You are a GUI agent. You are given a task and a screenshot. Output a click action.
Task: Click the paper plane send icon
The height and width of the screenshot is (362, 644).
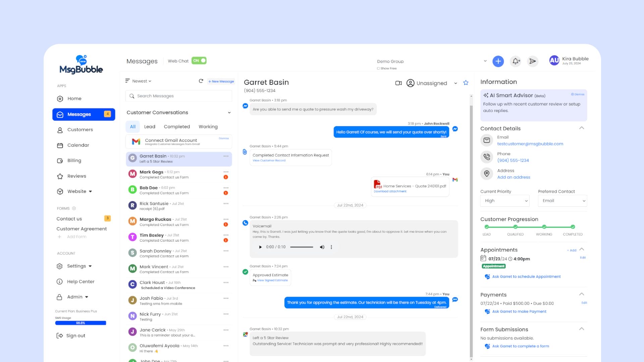tap(532, 61)
